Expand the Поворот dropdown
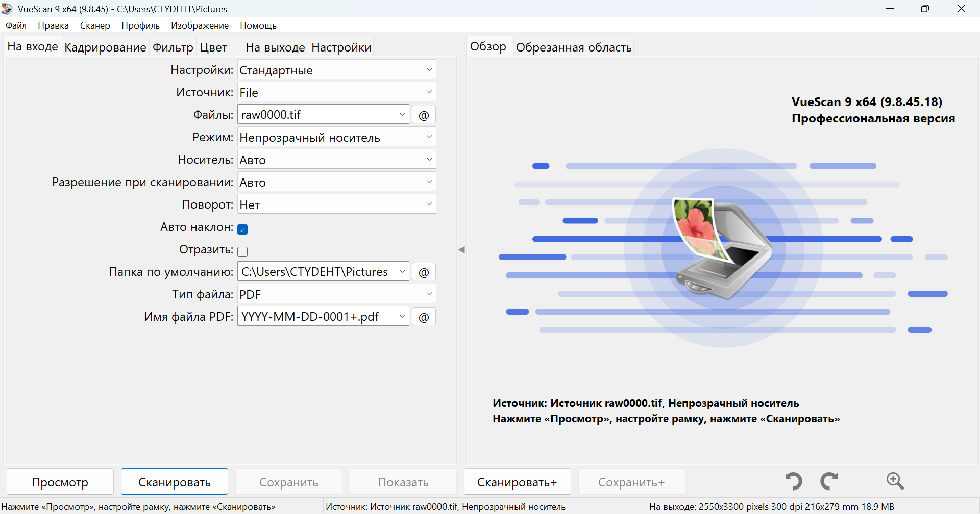This screenshot has height=514, width=980. [x=337, y=204]
